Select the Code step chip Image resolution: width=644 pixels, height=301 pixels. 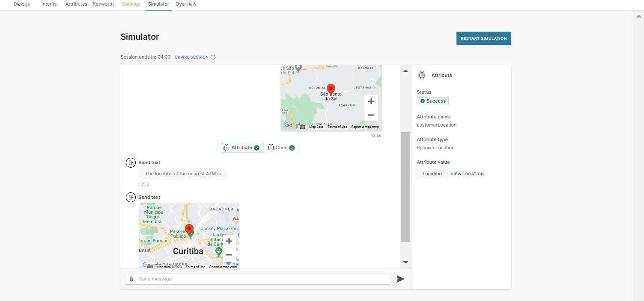[282, 148]
